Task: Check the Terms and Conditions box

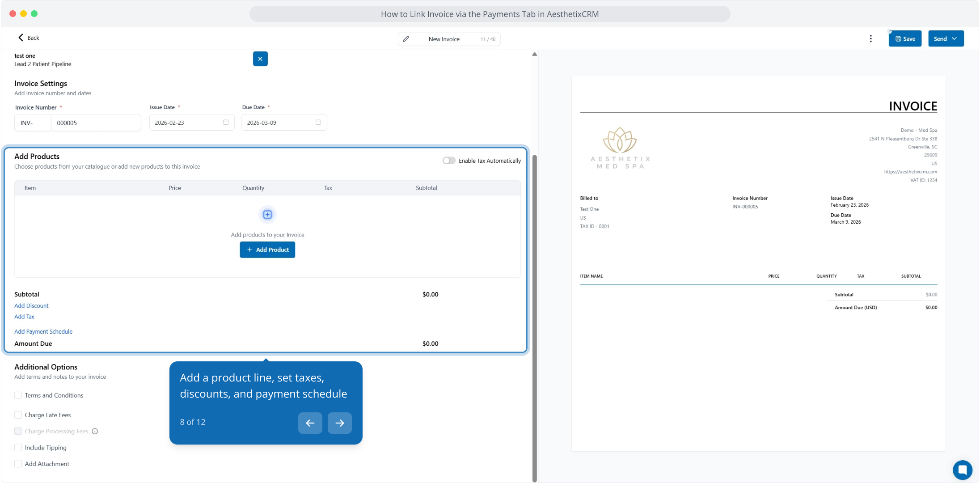Action: tap(18, 395)
